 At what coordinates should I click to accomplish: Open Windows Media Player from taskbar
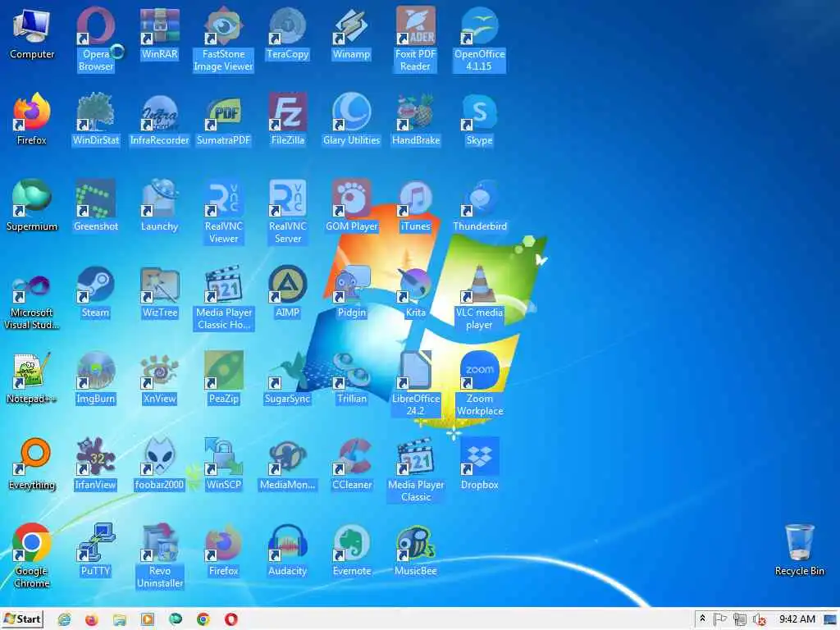[x=148, y=619]
